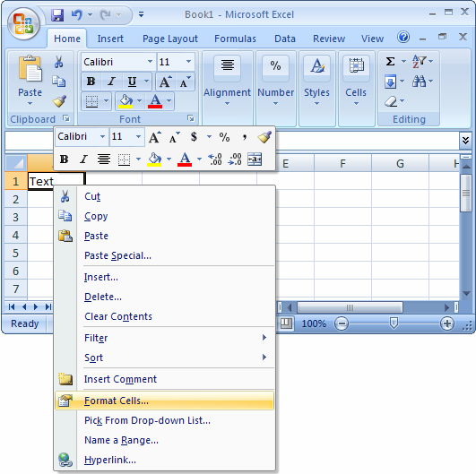Image resolution: width=476 pixels, height=474 pixels.
Task: Click the Office button orb
Action: pyautogui.click(x=23, y=23)
